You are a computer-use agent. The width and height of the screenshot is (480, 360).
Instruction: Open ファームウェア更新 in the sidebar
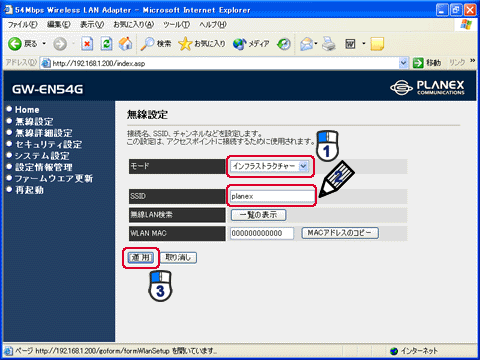pyautogui.click(x=54, y=179)
